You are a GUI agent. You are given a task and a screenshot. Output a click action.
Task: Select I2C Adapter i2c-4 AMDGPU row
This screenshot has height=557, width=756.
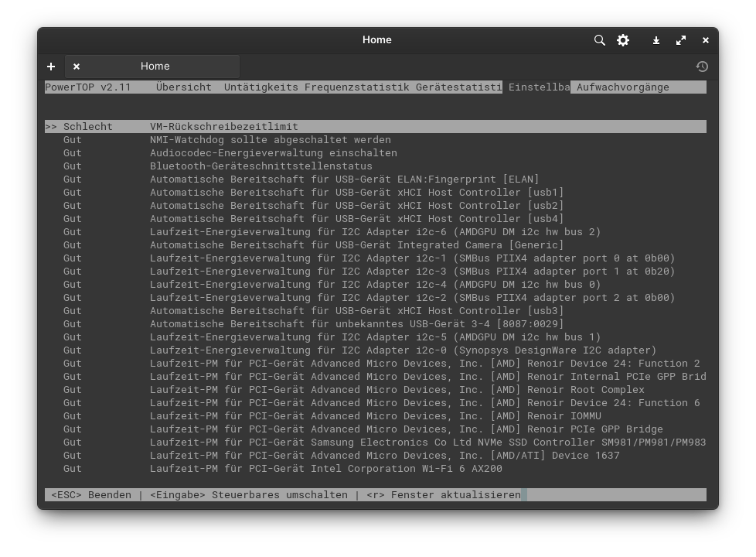point(376,284)
